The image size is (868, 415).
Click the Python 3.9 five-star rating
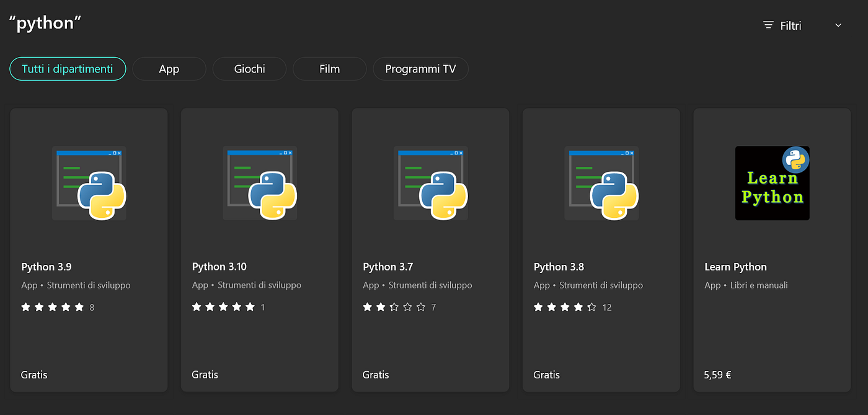[53, 307]
